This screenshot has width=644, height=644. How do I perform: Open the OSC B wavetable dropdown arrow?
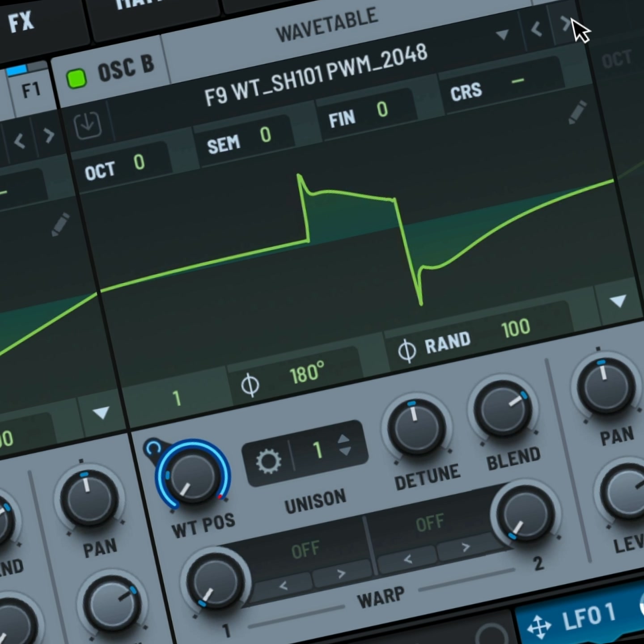point(502,34)
